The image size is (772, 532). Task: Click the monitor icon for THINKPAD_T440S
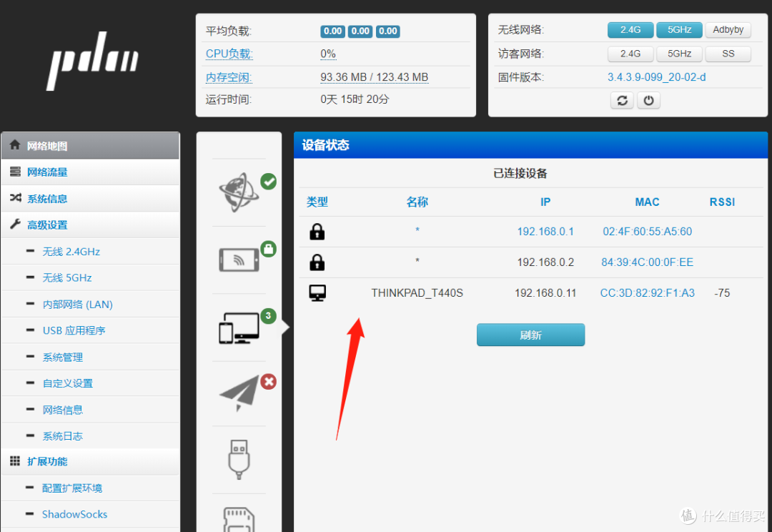click(x=317, y=293)
